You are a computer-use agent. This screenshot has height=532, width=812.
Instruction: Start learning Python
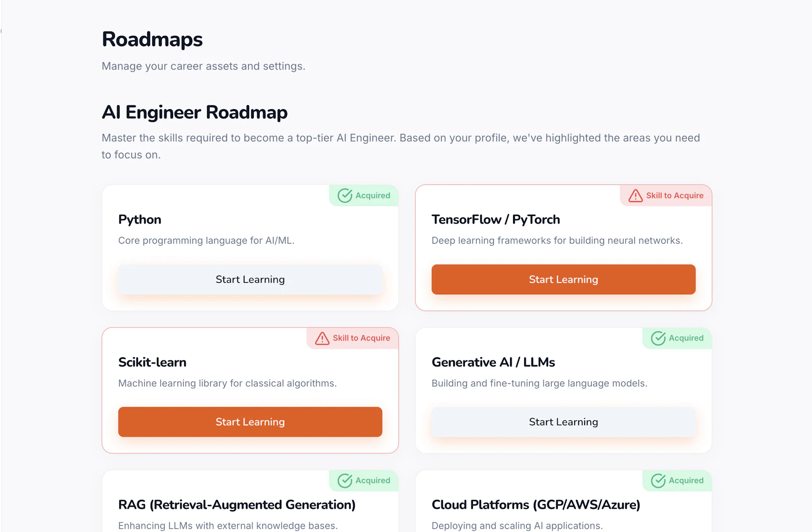click(x=250, y=279)
